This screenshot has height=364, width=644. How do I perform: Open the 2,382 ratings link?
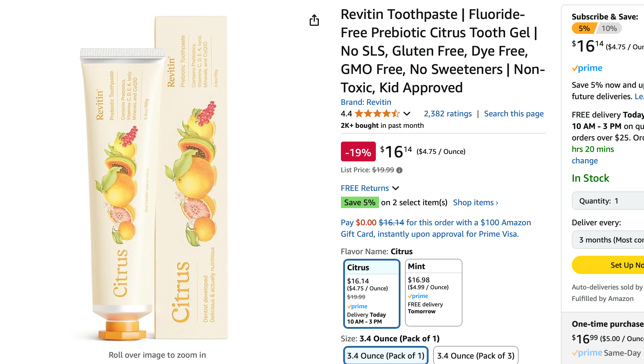point(448,113)
